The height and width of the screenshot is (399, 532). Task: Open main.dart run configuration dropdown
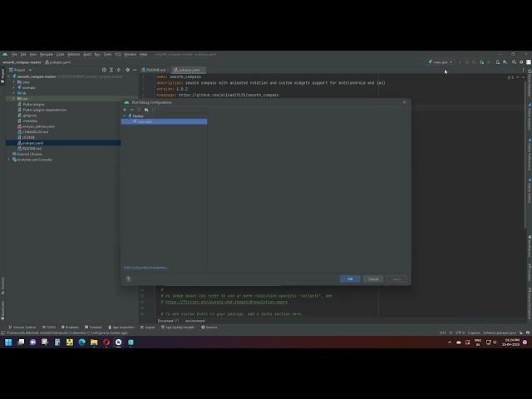click(x=440, y=62)
